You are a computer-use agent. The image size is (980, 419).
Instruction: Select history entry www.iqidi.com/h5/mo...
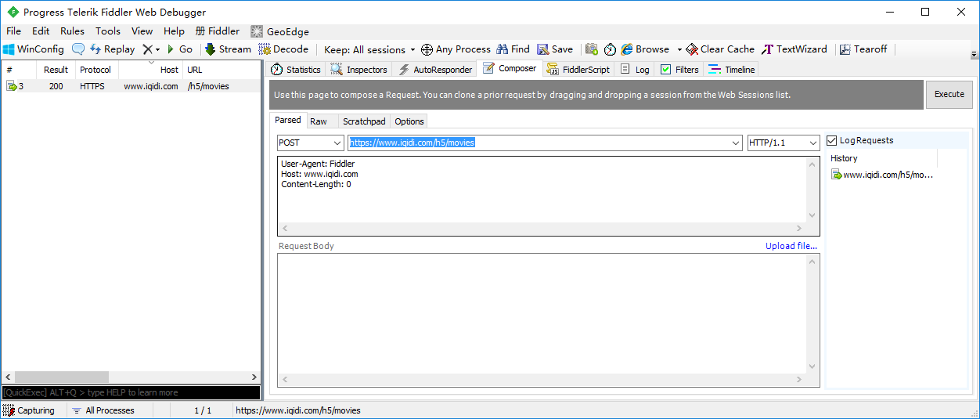click(882, 175)
